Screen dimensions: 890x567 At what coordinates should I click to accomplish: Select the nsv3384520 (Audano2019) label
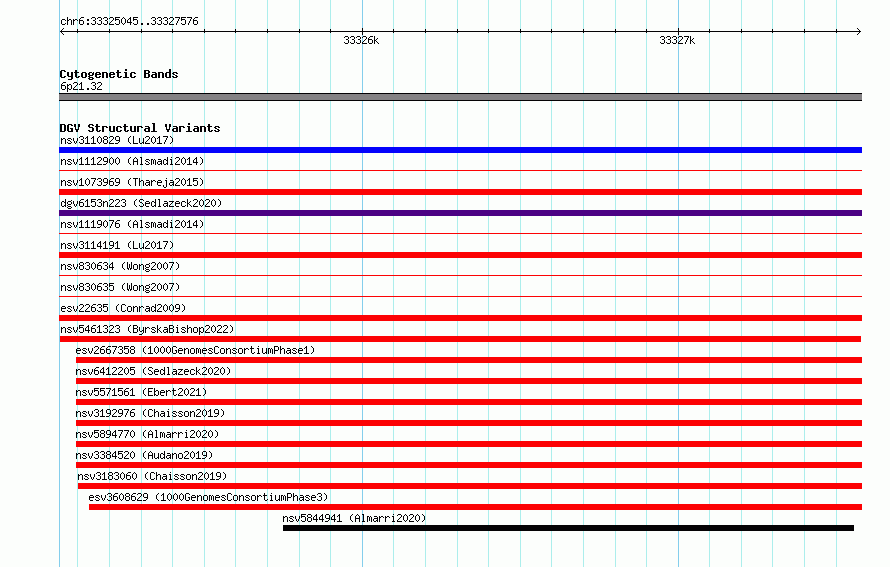[144, 455]
